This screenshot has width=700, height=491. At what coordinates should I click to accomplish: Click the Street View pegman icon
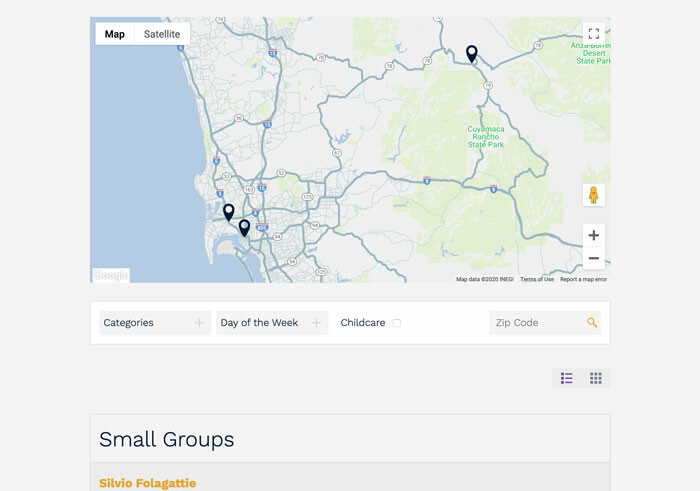click(593, 195)
